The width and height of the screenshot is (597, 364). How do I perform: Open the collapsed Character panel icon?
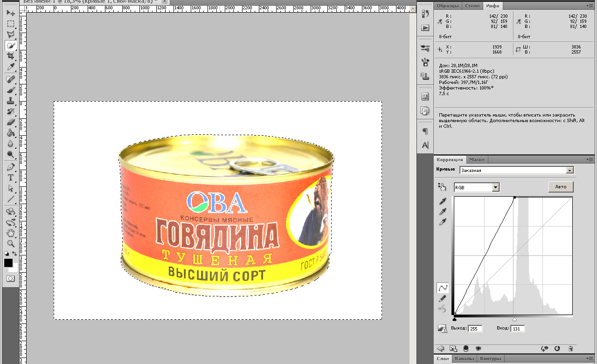425,145
